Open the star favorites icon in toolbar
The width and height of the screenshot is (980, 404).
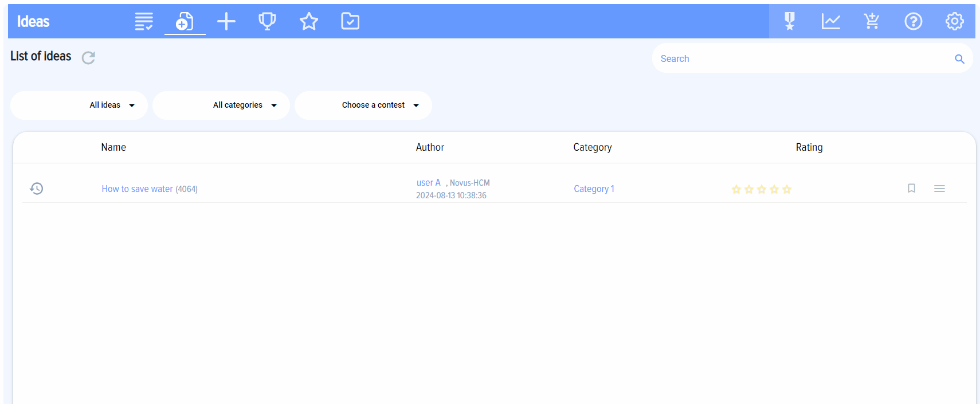[309, 22]
